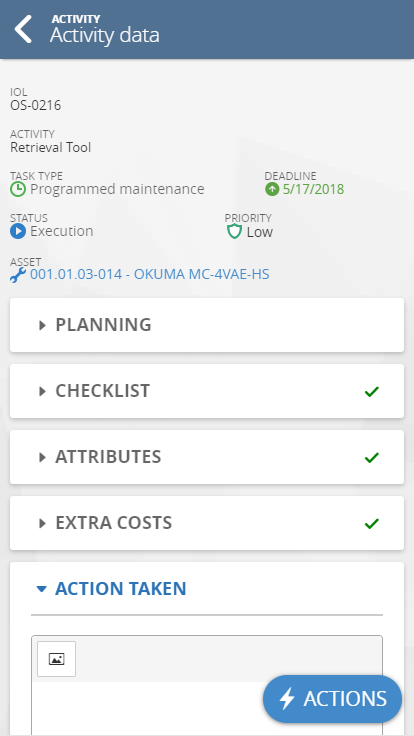Expand the Planning section
Screen dimensions: 414x736
pyautogui.click(x=207, y=325)
